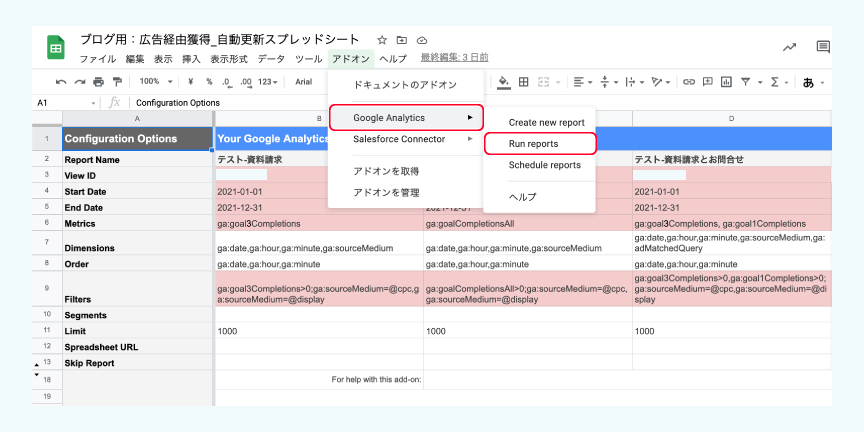Open the ヘルプ menu in menu bar
Image resolution: width=864 pixels, height=432 pixels.
[393, 59]
